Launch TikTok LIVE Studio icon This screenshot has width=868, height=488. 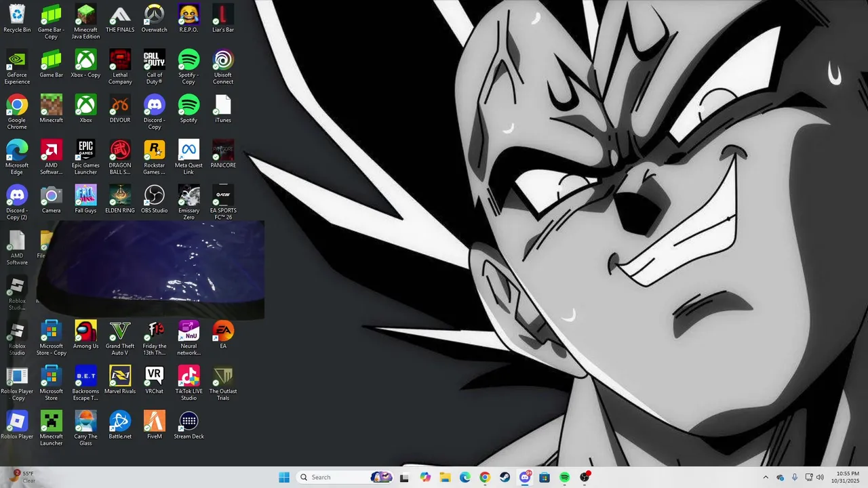189,384
